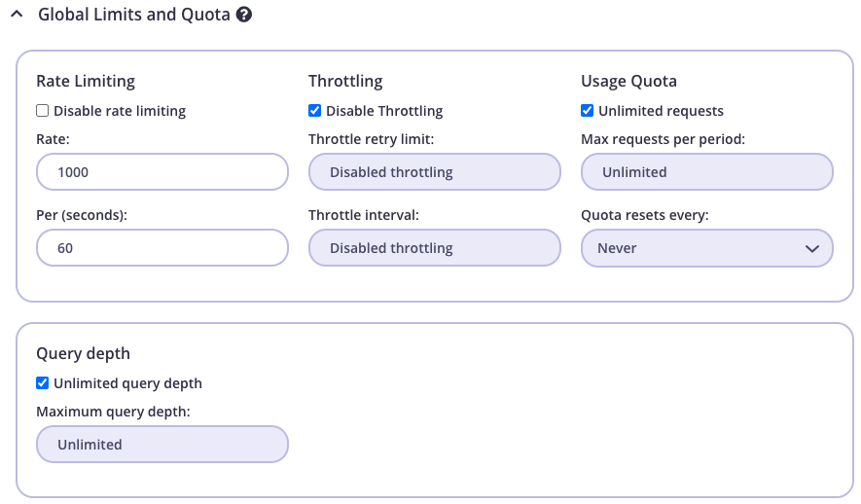Enable the Disable rate limiting checkbox
861x504 pixels.
43,111
